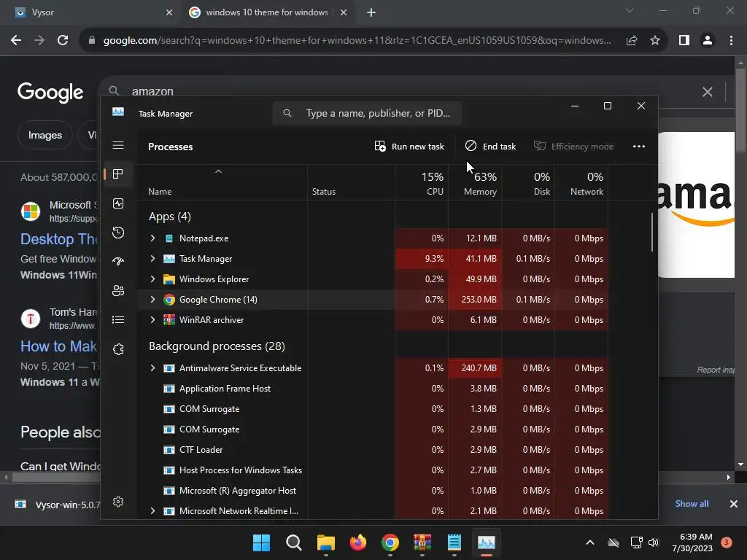Screen dimensions: 747x560
Task: Click Google logo in Chrome
Action: pyautogui.click(x=50, y=92)
